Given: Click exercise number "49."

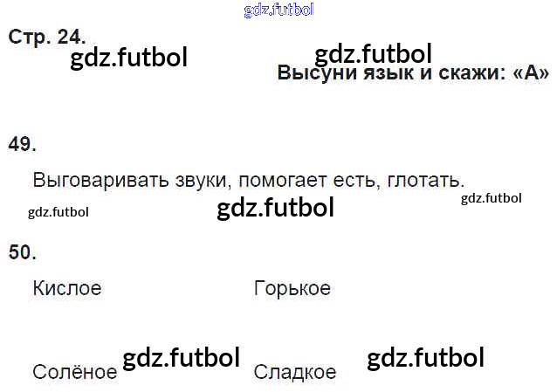Looking at the screenshot, I should [22, 145].
